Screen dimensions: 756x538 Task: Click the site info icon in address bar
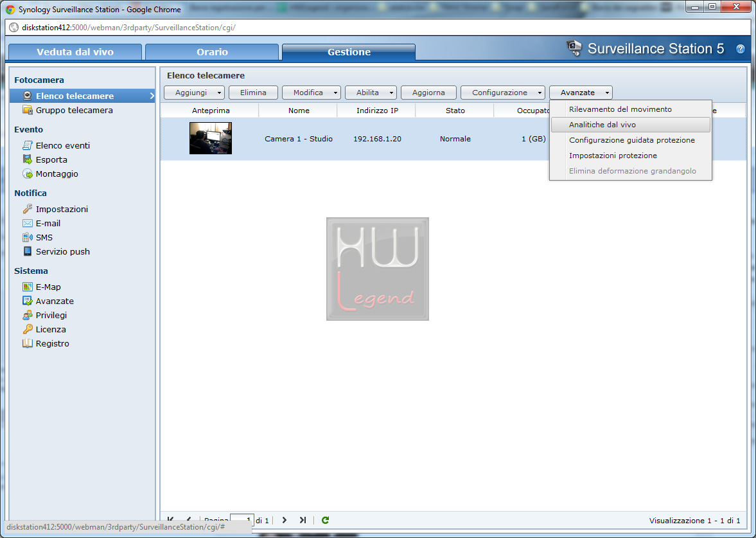tap(14, 28)
